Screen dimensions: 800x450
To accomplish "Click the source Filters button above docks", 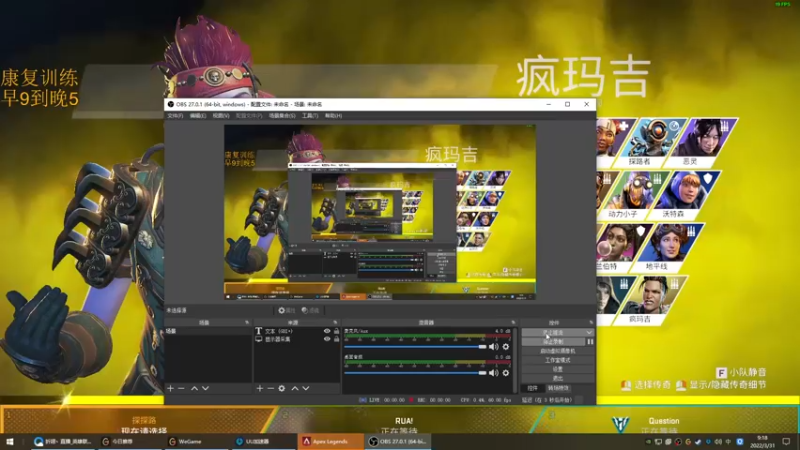I will click(x=310, y=310).
